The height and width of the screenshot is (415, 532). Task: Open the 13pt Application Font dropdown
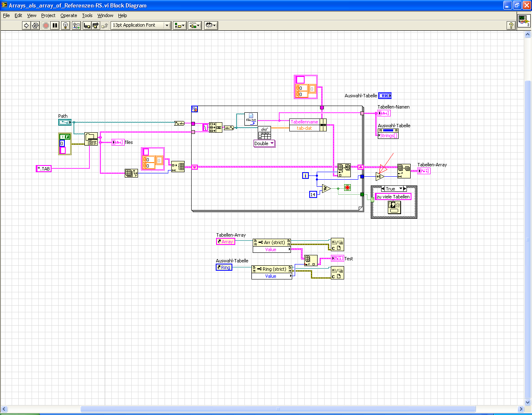coord(141,25)
